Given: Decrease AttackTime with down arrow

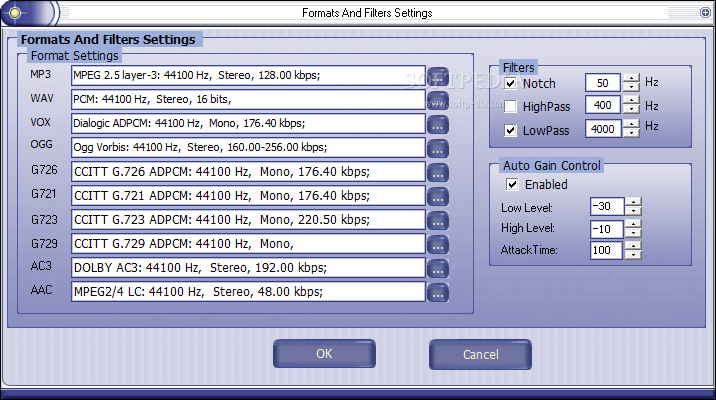Looking at the screenshot, I should pyautogui.click(x=633, y=254).
